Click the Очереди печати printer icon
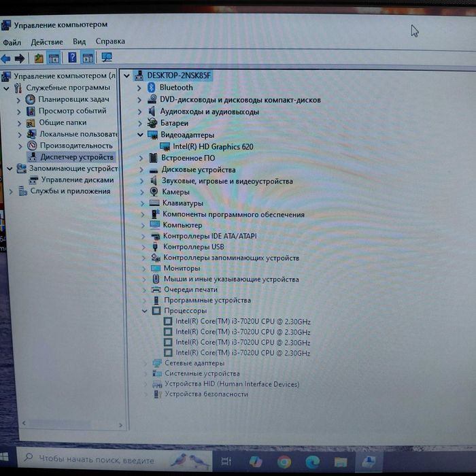The height and width of the screenshot is (476, 476). coord(156,289)
